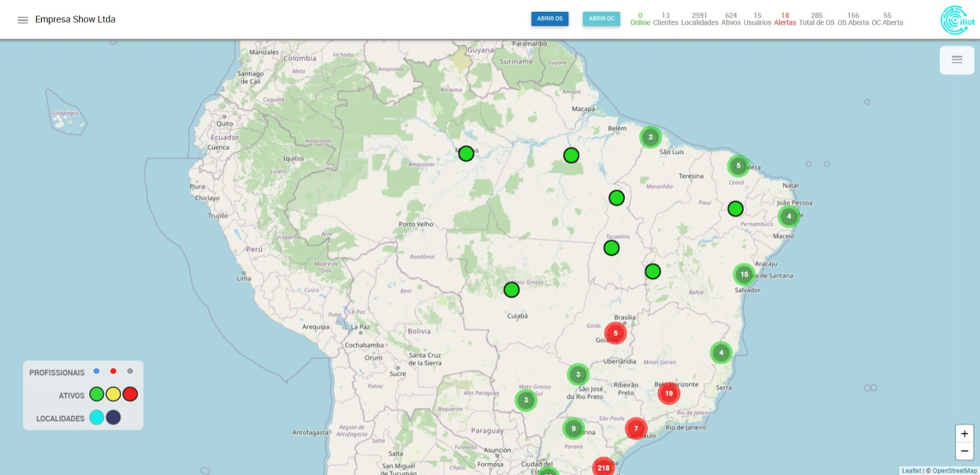Click the ABRIR OC button
Screen dimensions: 980x475
click(x=601, y=18)
